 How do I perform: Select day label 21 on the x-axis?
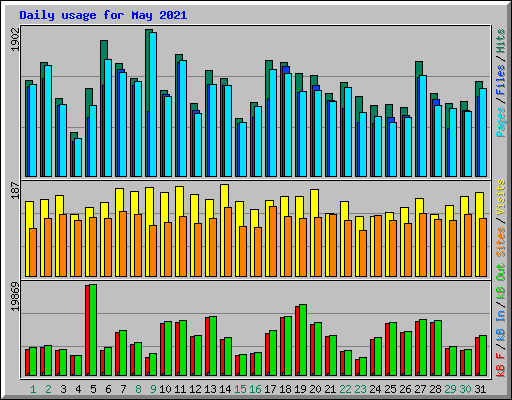(x=330, y=389)
